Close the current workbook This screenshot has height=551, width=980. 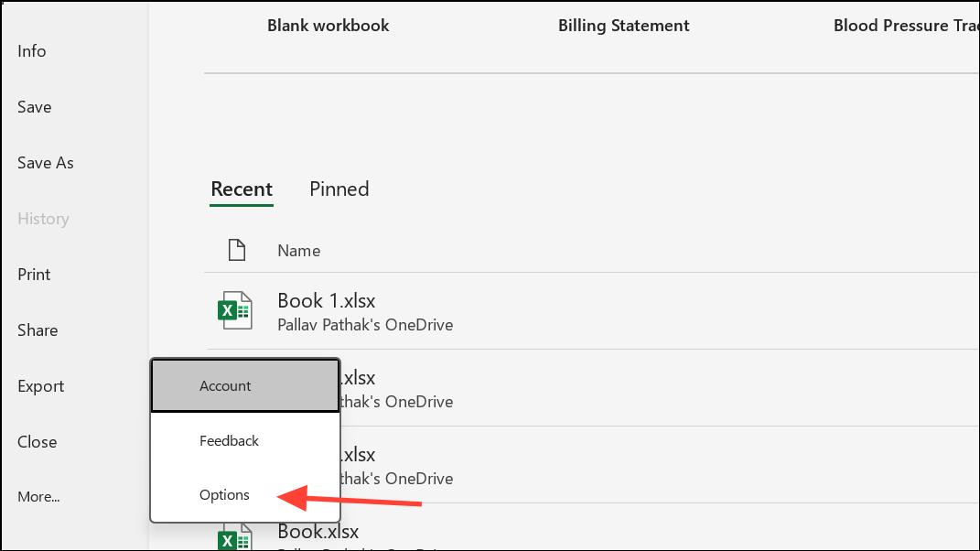pyautogui.click(x=37, y=441)
